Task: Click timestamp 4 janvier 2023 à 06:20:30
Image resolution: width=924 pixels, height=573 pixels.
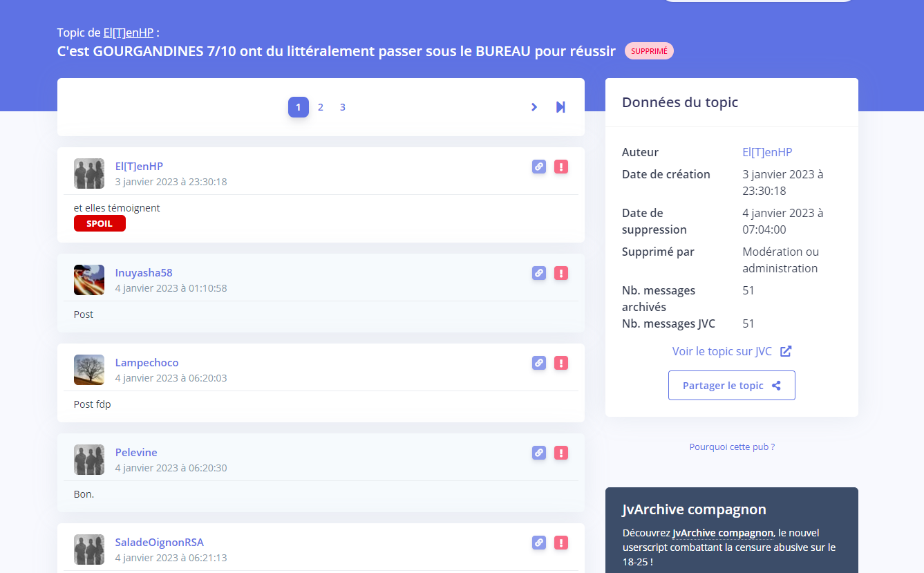Action: (171, 468)
